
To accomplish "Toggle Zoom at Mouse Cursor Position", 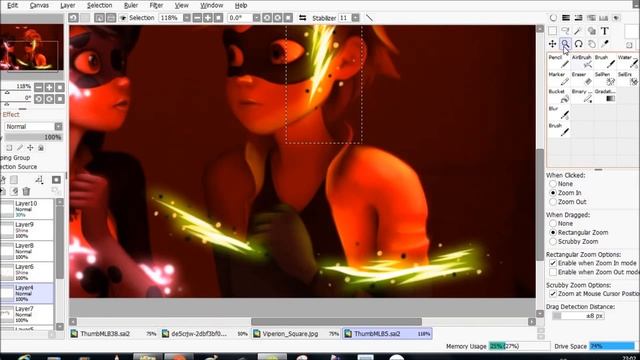I will 553,293.
